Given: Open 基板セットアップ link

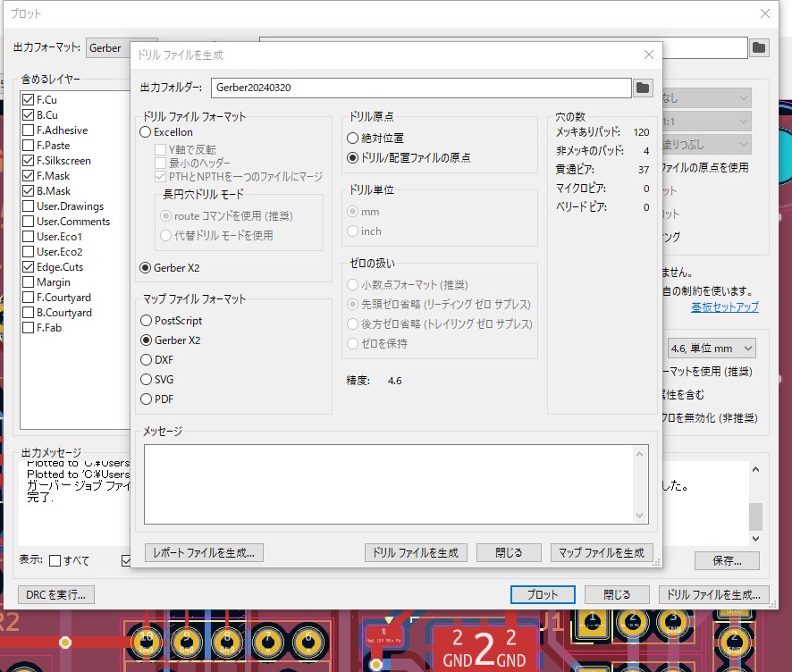Looking at the screenshot, I should pyautogui.click(x=724, y=307).
